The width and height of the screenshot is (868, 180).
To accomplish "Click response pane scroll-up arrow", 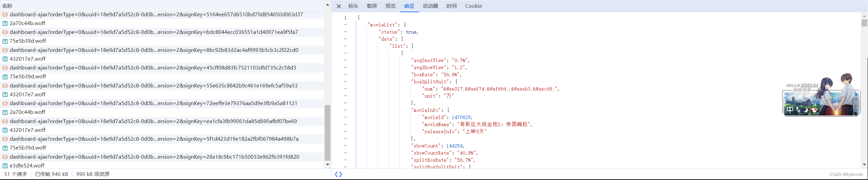I will pos(864,16).
